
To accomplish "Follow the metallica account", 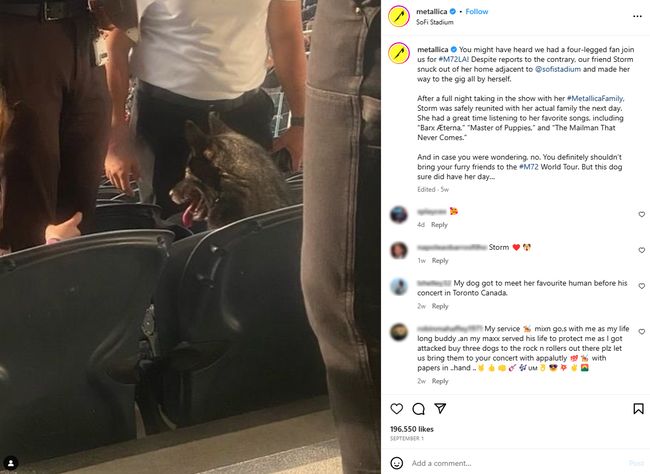I will [477, 12].
